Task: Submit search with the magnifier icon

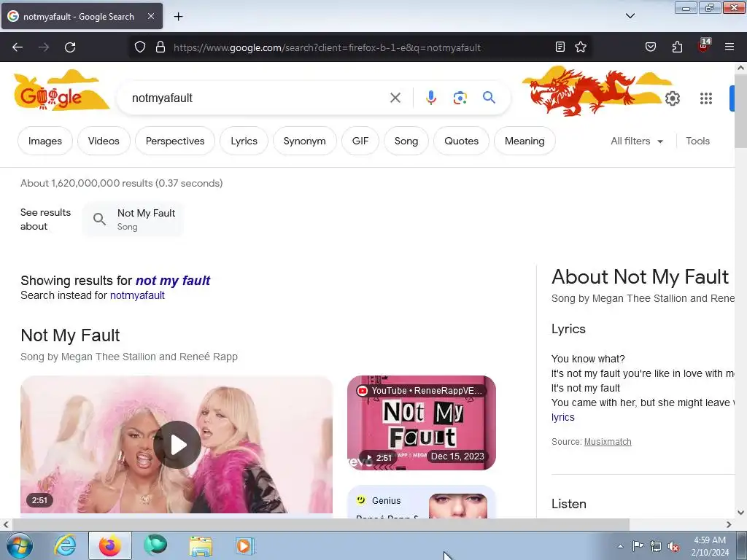Action: (489, 98)
